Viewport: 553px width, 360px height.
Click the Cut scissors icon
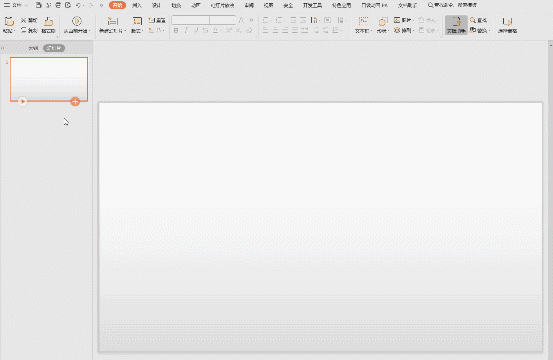pyautogui.click(x=24, y=20)
